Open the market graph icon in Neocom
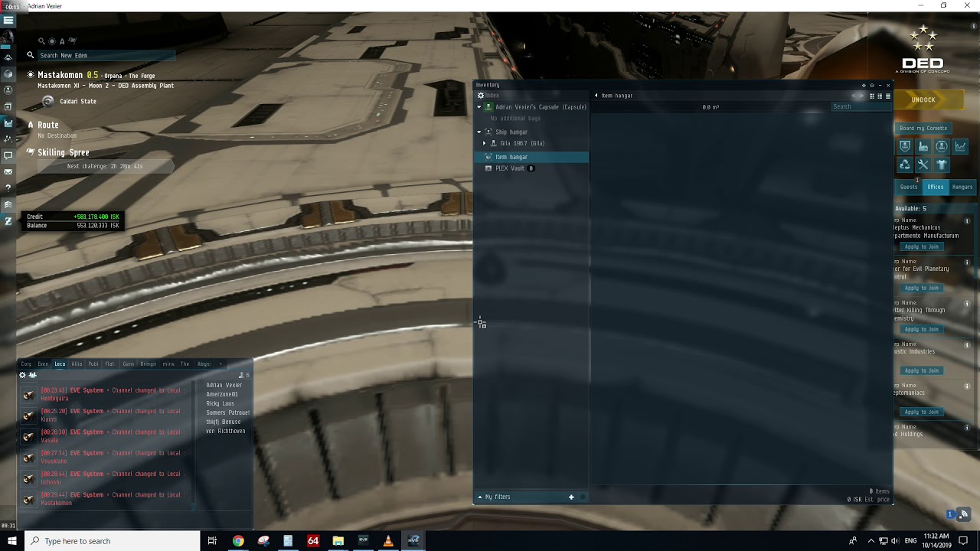The width and height of the screenshot is (980, 551). click(x=8, y=122)
